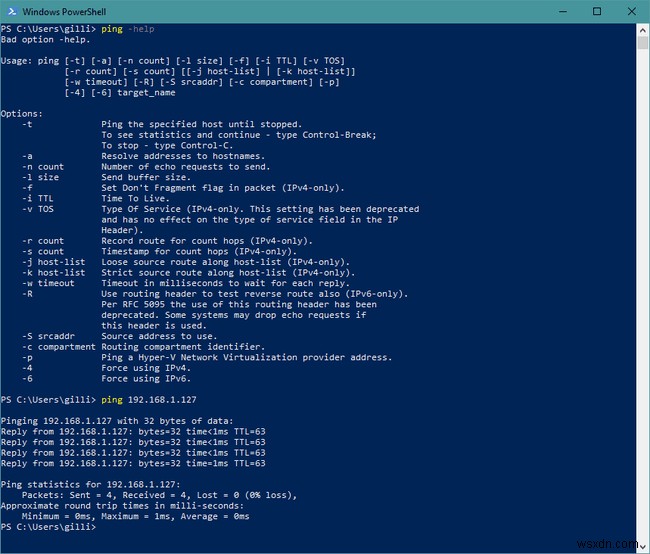Click 'To stop - type Control-C.' line
The width and height of the screenshot is (650, 554).
[167, 146]
